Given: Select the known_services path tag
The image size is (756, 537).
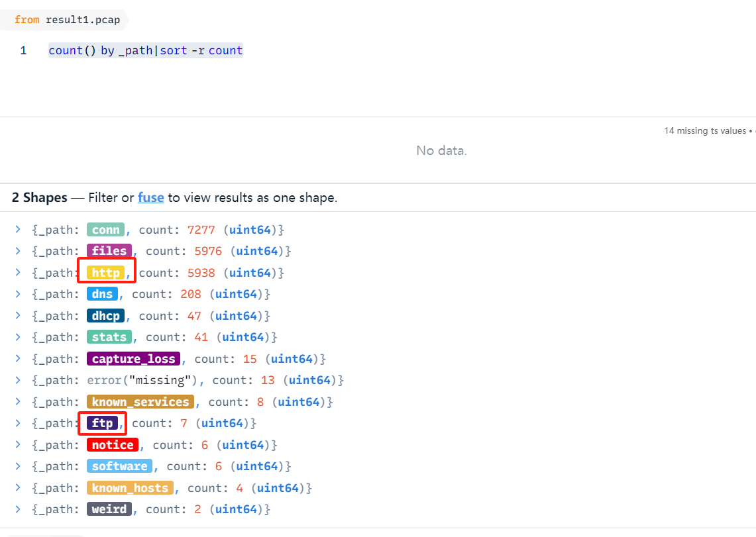Looking at the screenshot, I should pos(140,402).
